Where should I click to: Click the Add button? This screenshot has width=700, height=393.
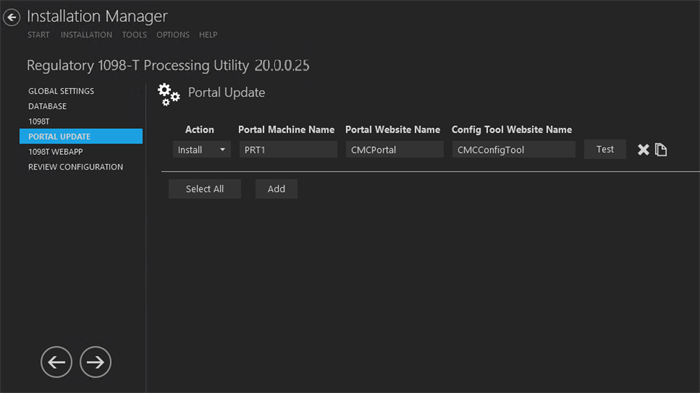click(x=276, y=189)
